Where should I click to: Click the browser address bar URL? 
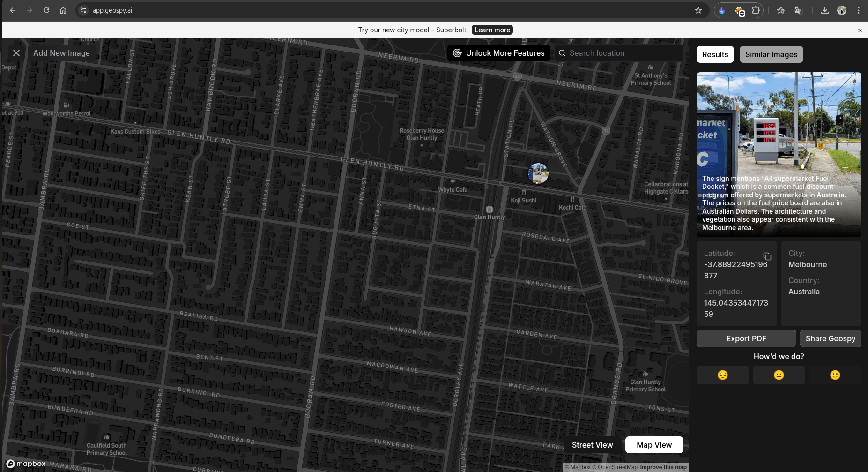point(112,10)
